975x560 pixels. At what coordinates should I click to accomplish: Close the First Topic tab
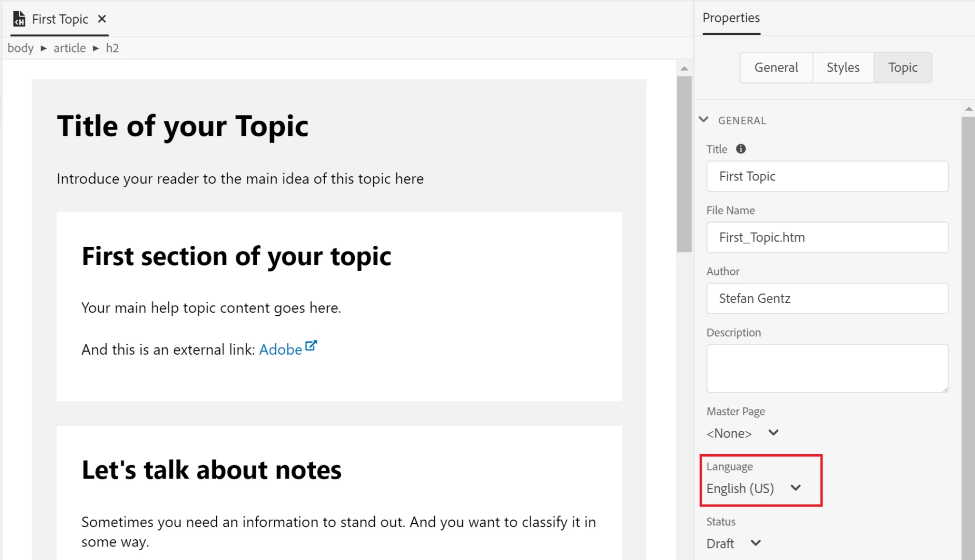[x=102, y=19]
